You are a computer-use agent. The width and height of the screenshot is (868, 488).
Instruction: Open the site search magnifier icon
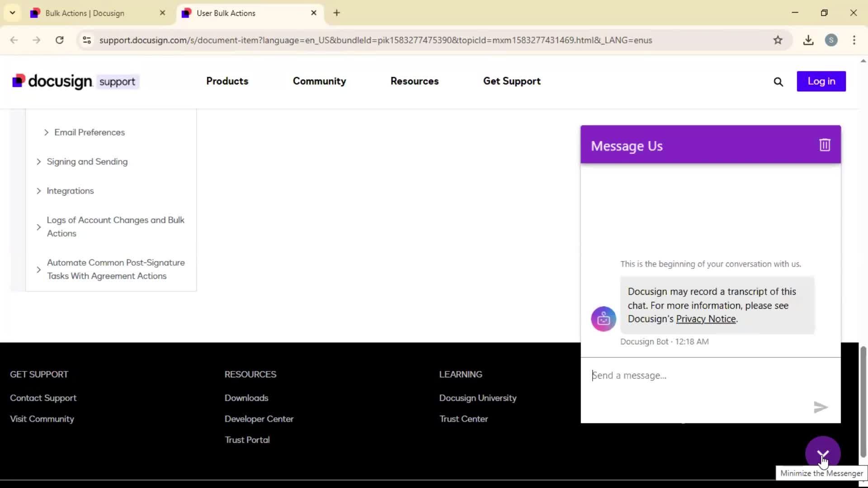778,82
